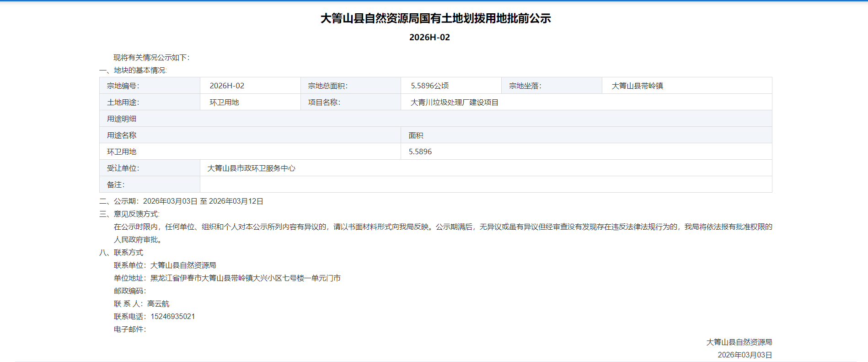Click contact person name 高云航
The height and width of the screenshot is (362, 868).
click(x=158, y=303)
